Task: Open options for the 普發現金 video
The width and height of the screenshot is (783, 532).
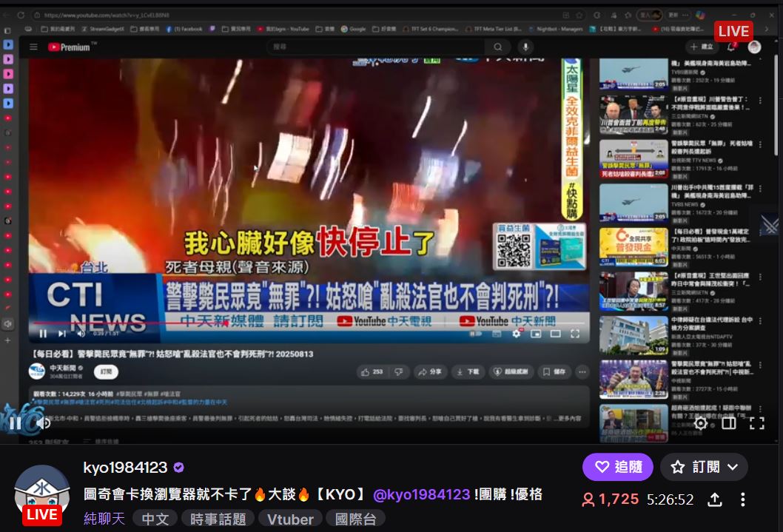Action: [x=761, y=232]
